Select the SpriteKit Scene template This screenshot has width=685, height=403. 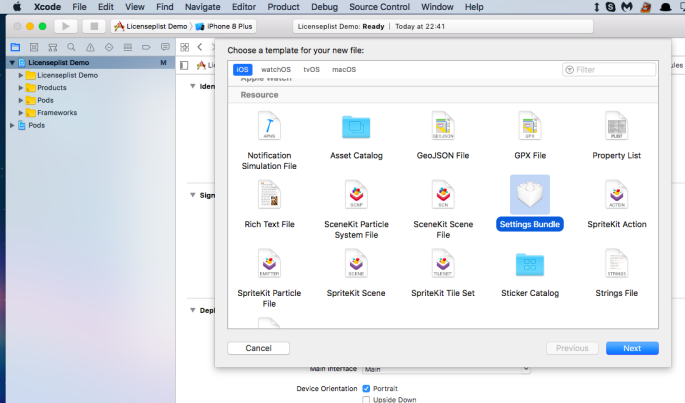tap(356, 273)
